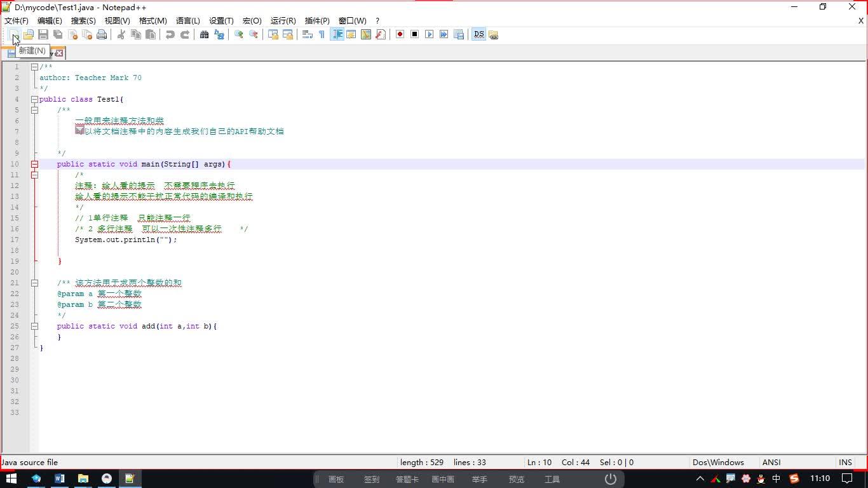The height and width of the screenshot is (488, 868).
Task: Toggle the DS toolbar button
Action: (x=478, y=34)
